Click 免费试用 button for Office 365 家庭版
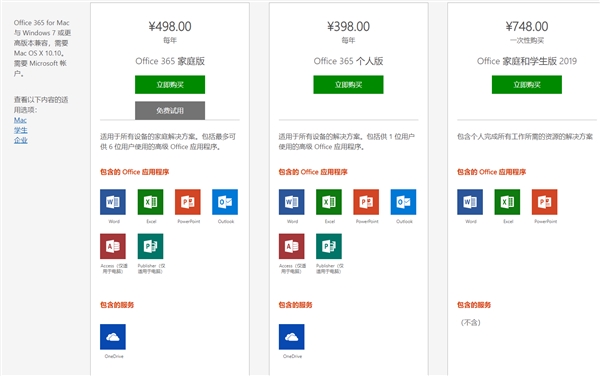600x376 pixels. [x=170, y=111]
